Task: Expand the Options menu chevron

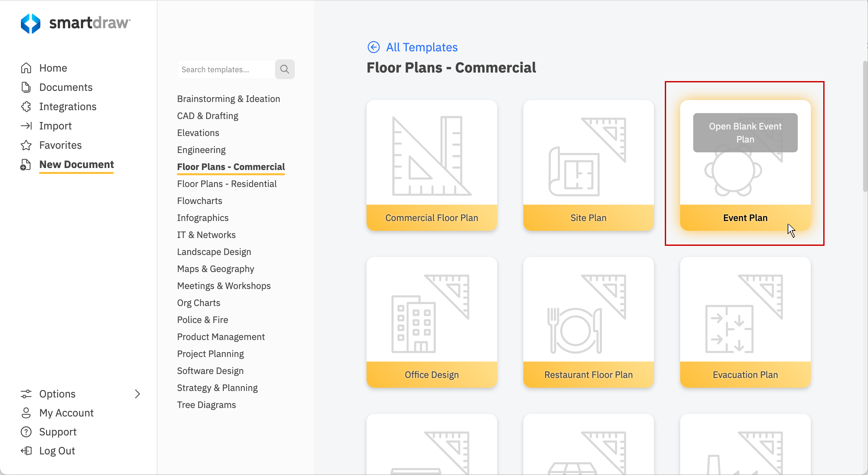Action: (138, 394)
